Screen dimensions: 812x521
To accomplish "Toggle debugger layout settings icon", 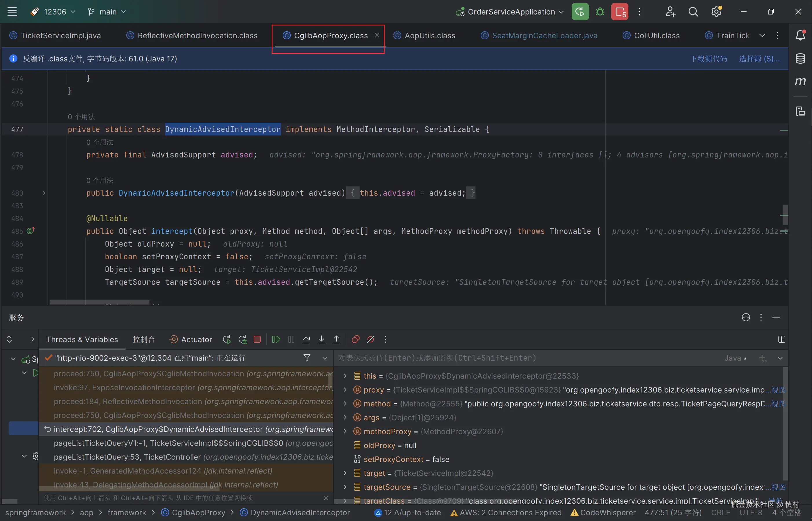I will pyautogui.click(x=782, y=339).
